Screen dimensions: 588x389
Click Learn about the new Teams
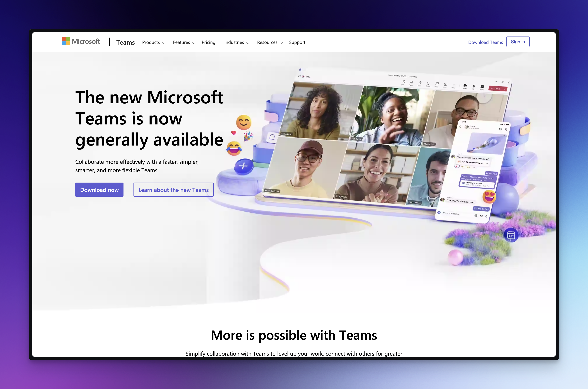[x=173, y=190]
